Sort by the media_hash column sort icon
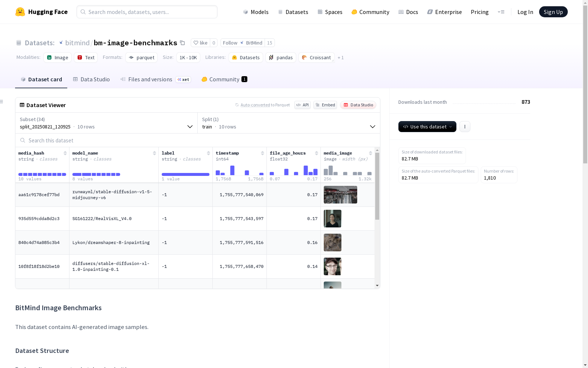This screenshot has height=368, width=588. 65,153
